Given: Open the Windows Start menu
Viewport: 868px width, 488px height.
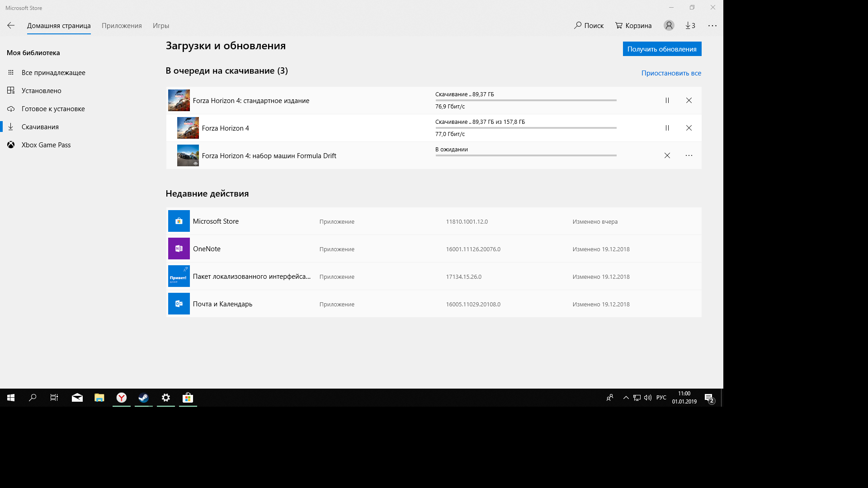Looking at the screenshot, I should (11, 398).
